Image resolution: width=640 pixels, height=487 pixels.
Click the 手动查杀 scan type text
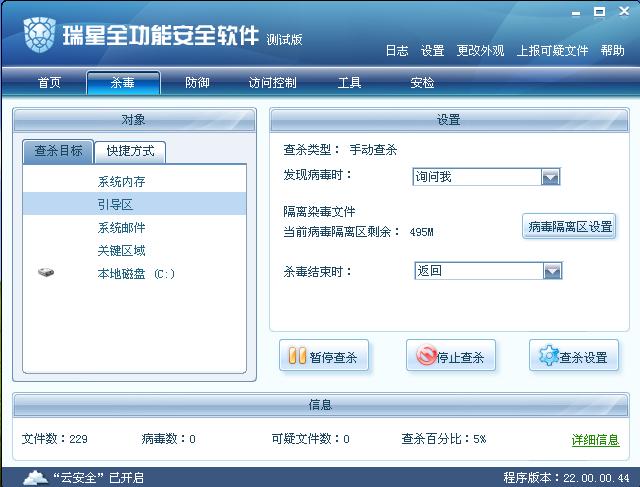click(x=373, y=150)
